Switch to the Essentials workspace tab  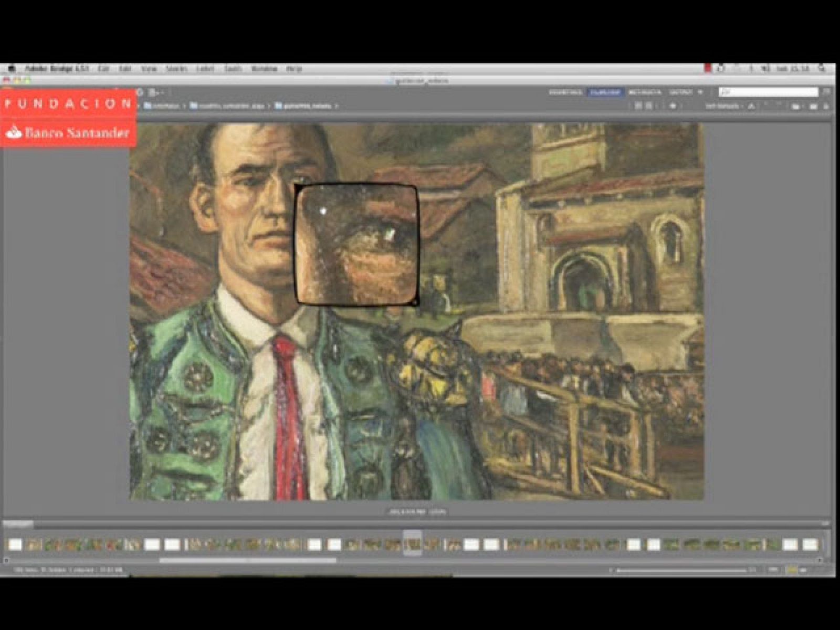pyautogui.click(x=565, y=92)
